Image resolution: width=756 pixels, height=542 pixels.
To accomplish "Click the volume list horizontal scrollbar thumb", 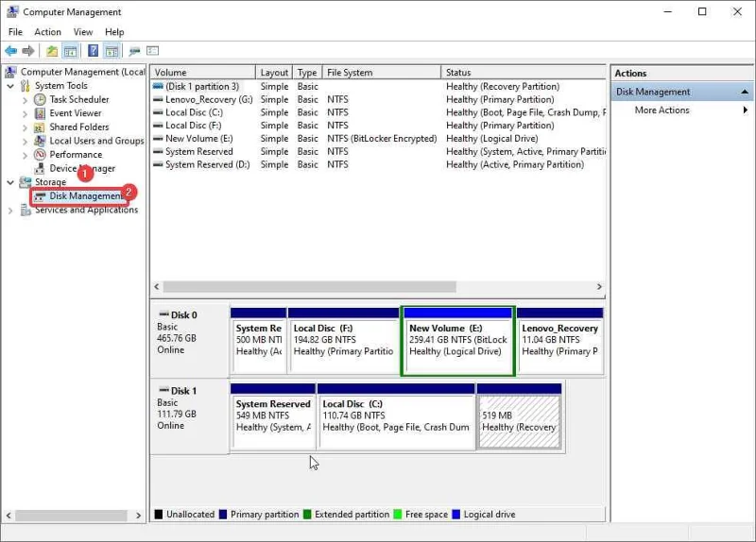I will point(309,287).
